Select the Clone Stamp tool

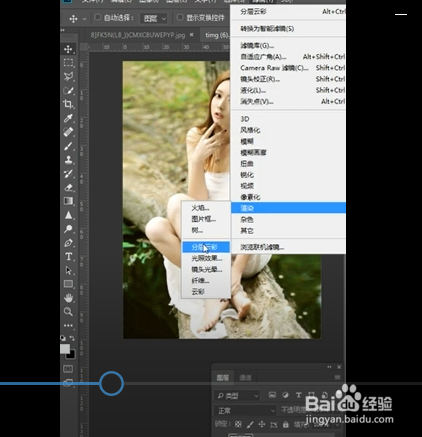click(68, 160)
